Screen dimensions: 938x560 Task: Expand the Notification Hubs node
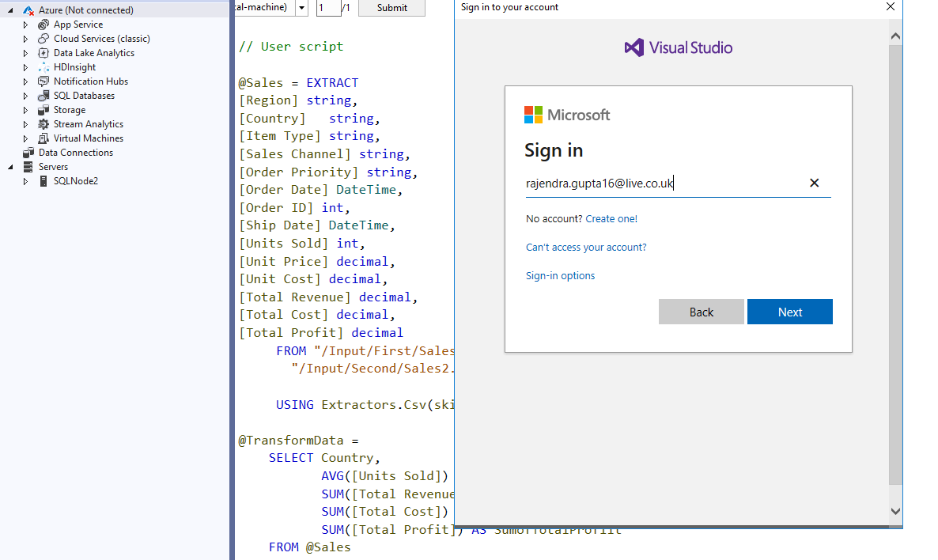click(25, 81)
